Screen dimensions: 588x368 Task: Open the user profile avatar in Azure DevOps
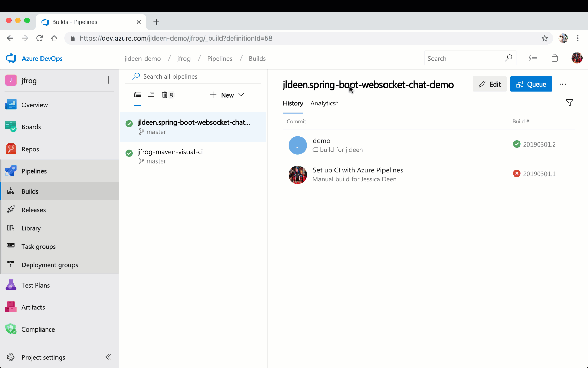pos(577,58)
